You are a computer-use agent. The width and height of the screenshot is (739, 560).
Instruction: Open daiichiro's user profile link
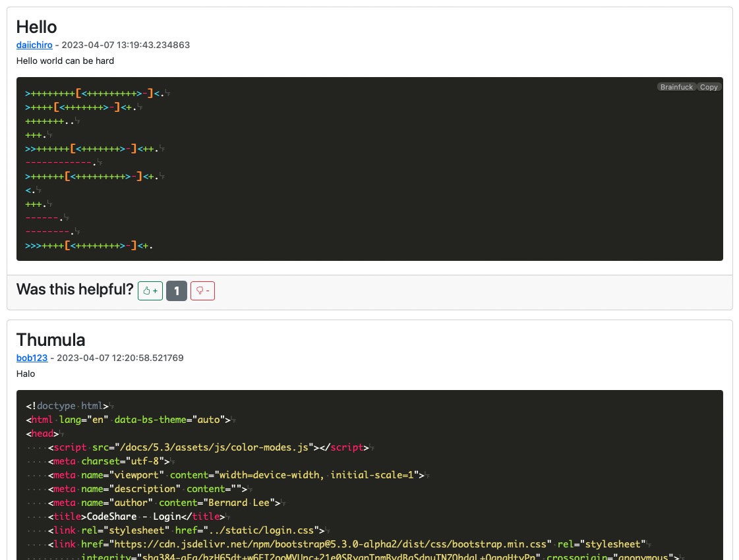pyautogui.click(x=34, y=45)
